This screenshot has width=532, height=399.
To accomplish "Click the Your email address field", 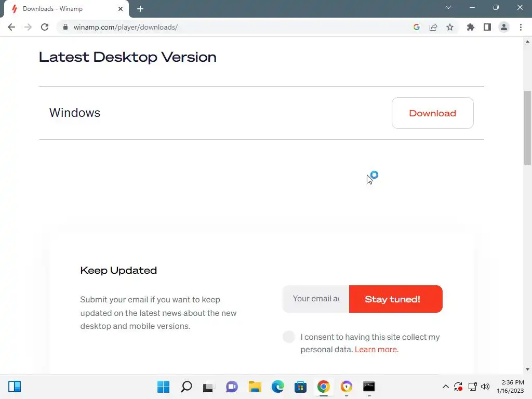I will point(316,299).
